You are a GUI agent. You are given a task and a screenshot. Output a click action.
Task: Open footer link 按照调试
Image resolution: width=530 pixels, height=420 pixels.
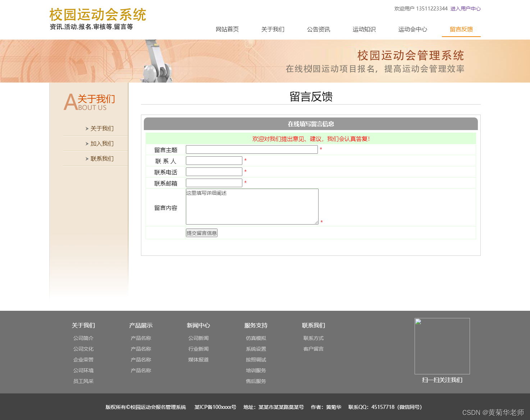point(256,360)
